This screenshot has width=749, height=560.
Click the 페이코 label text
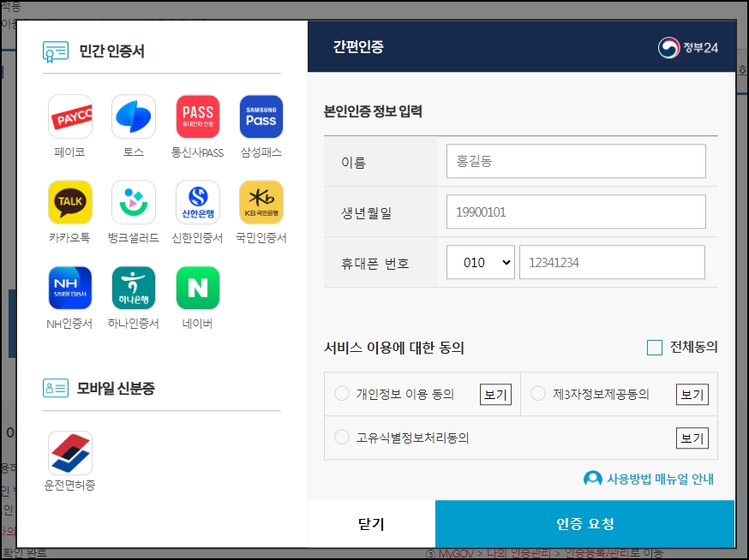click(x=69, y=152)
